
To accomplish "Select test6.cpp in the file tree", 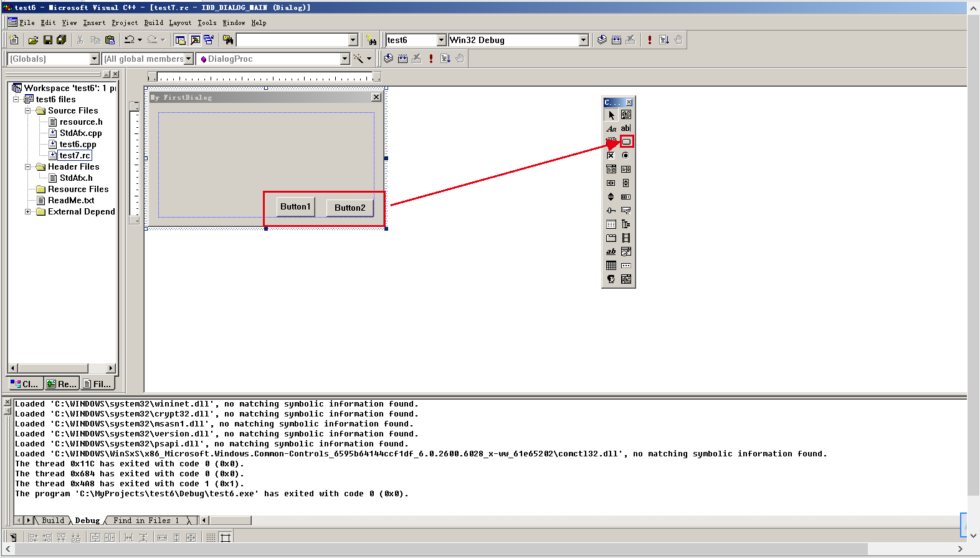I will point(78,145).
